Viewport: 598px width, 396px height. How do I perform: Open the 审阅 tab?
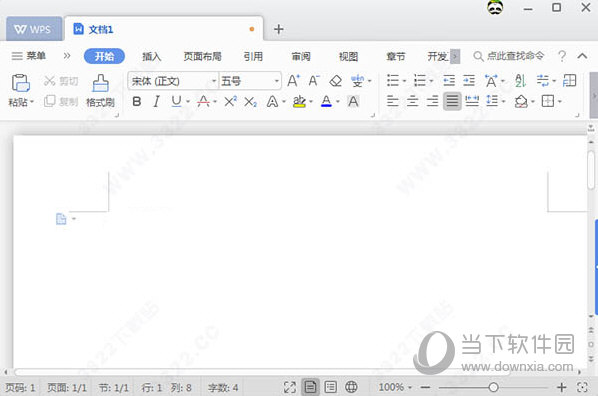click(x=301, y=56)
